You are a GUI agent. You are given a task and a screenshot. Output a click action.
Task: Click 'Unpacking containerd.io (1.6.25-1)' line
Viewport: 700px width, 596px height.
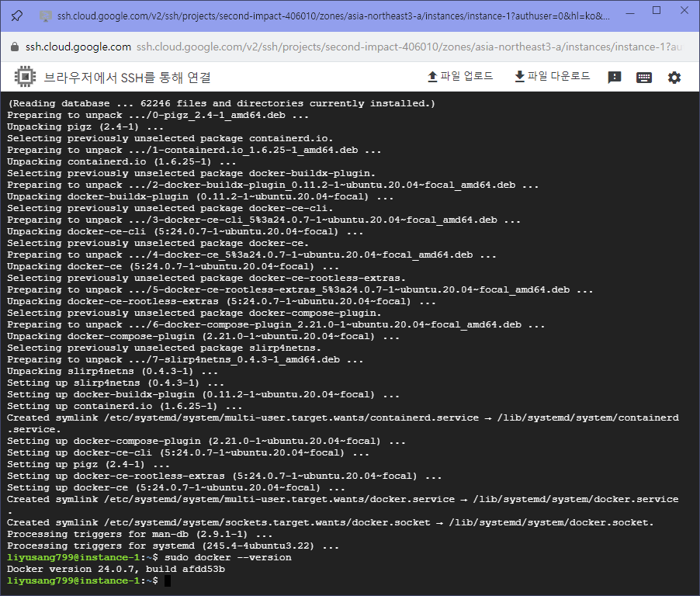point(121,161)
